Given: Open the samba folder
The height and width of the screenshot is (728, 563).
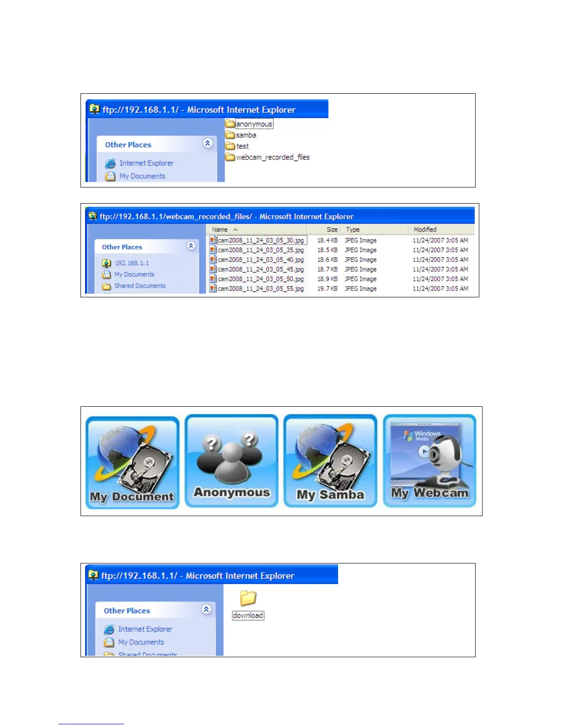Looking at the screenshot, I should coord(241,135).
